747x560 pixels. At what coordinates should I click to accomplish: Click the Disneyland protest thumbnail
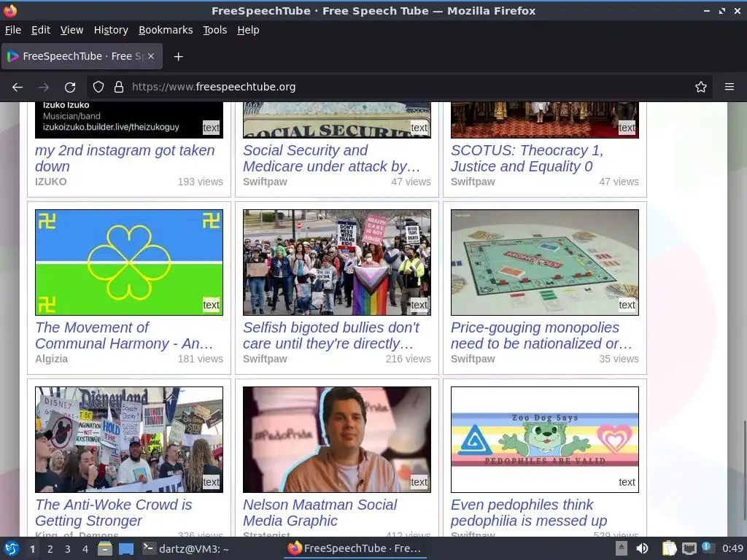point(129,440)
